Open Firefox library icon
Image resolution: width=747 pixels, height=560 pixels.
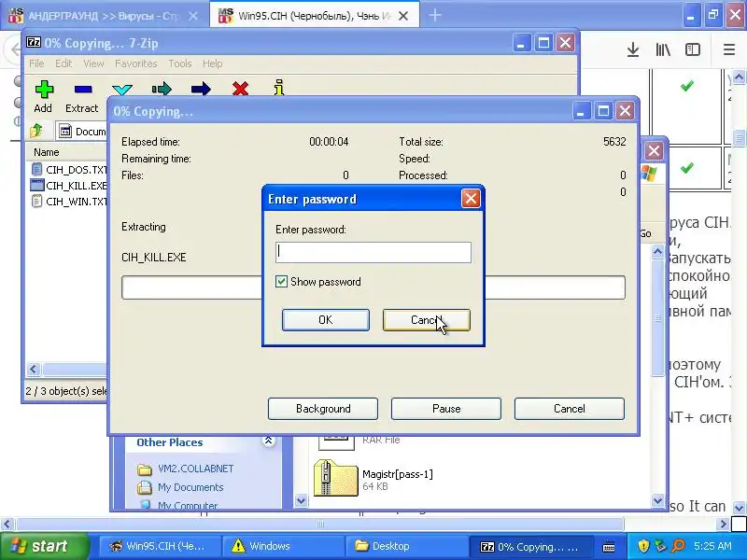(663, 49)
